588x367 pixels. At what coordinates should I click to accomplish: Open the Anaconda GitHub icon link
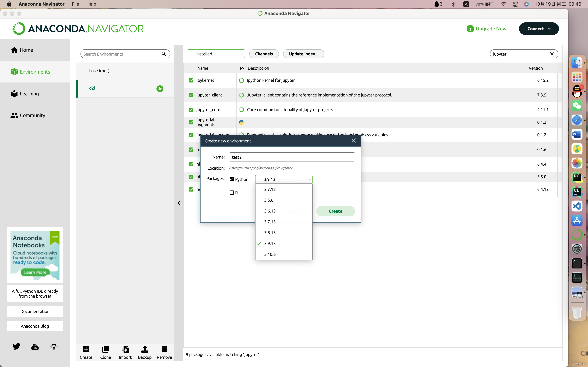point(54,346)
